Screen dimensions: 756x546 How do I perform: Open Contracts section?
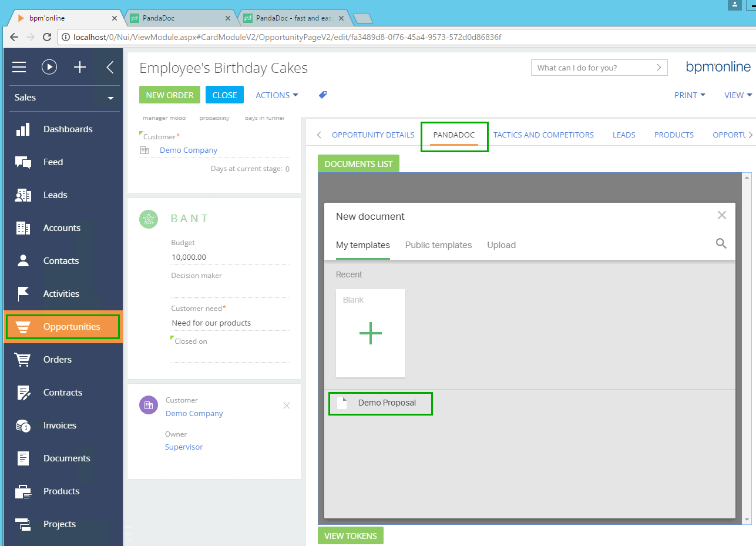click(63, 393)
